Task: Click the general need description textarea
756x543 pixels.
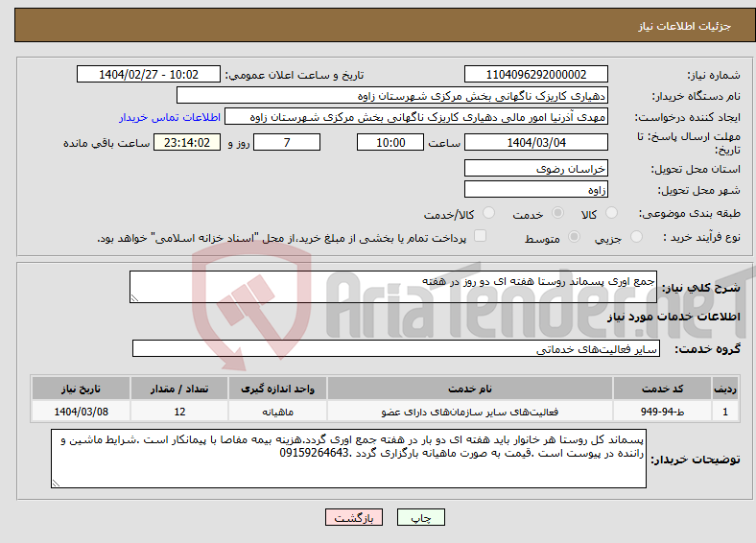Action: [x=393, y=287]
